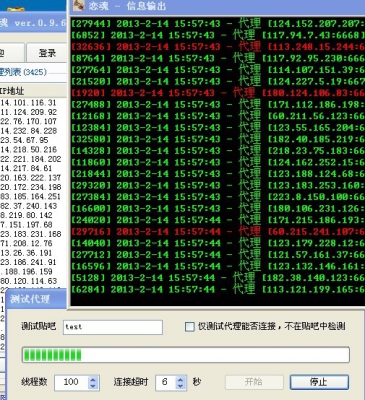365x400 pixels.
Task: Click the disabled 开始 button
Action: pyautogui.click(x=254, y=382)
